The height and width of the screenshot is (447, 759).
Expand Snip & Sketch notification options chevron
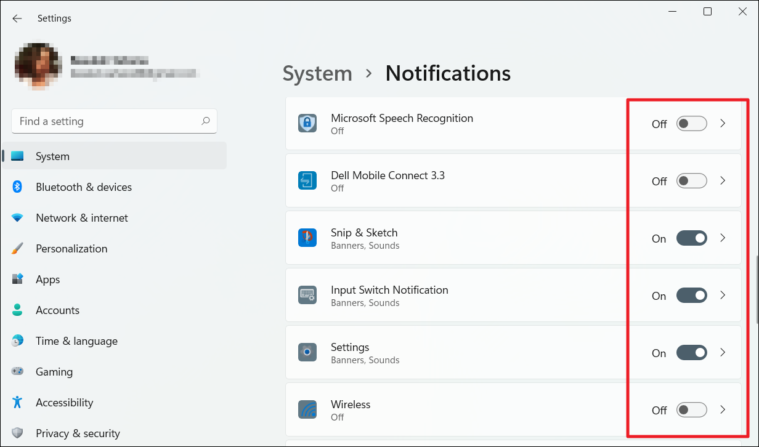[x=723, y=238]
